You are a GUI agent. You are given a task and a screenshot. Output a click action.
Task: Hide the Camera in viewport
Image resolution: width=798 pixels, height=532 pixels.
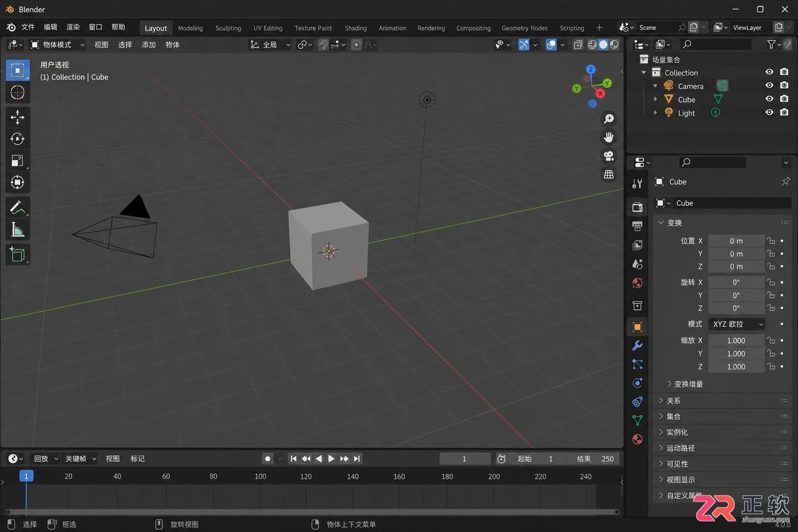(769, 85)
